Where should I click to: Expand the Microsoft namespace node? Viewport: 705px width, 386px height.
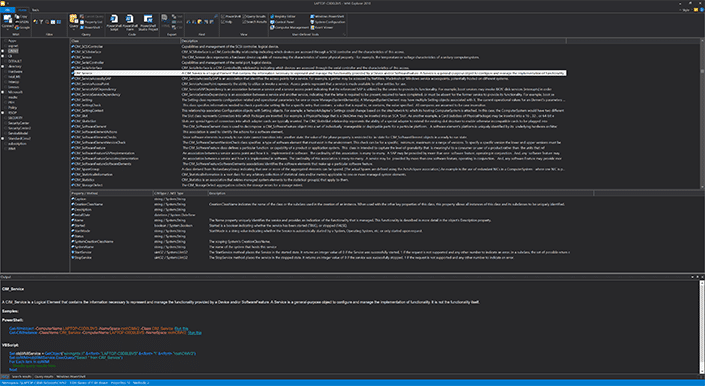point(3,92)
